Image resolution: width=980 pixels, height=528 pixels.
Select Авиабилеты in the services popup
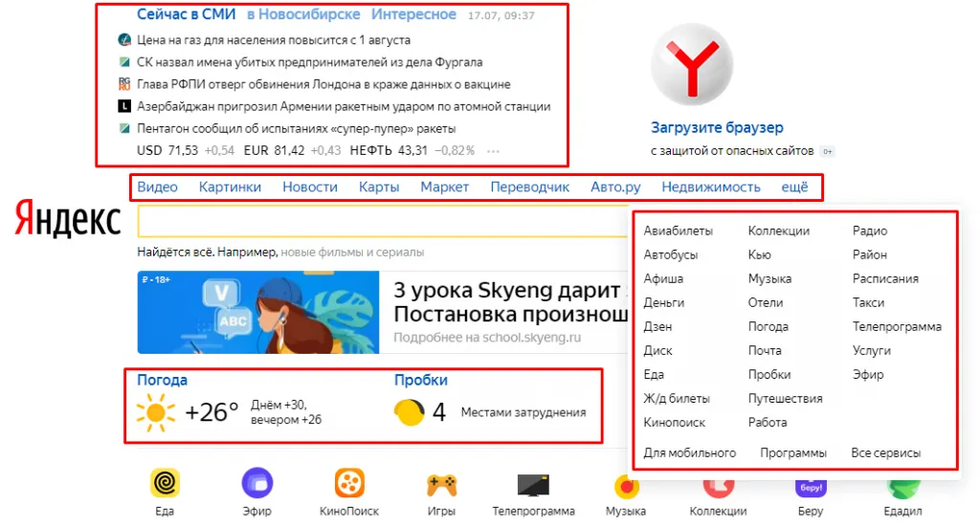point(679,231)
